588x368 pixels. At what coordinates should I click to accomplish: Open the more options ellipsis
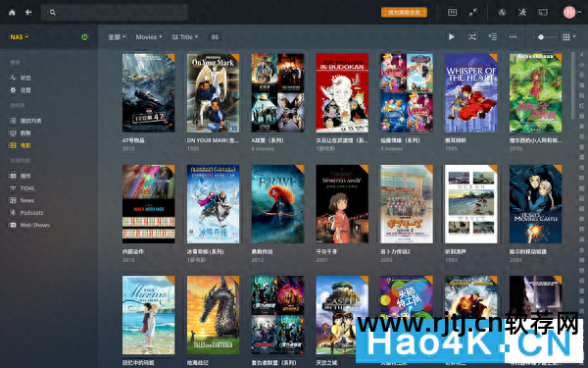pos(513,37)
